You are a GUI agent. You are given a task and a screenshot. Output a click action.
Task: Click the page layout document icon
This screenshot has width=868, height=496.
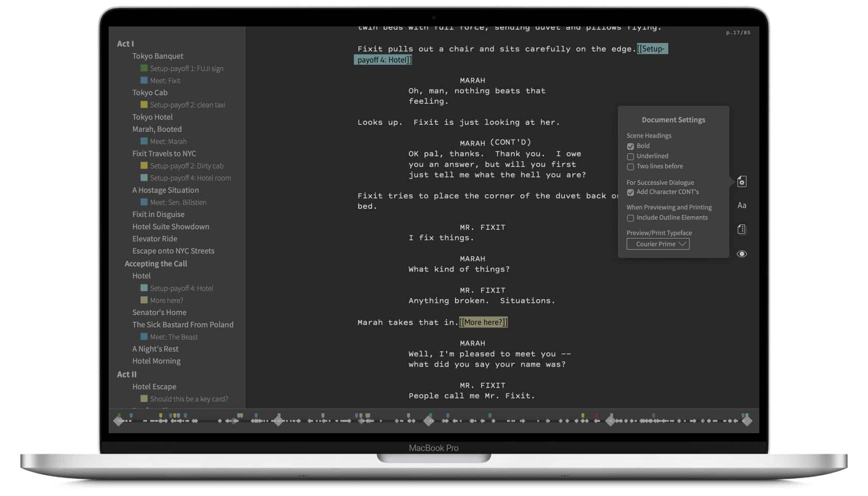coord(742,229)
